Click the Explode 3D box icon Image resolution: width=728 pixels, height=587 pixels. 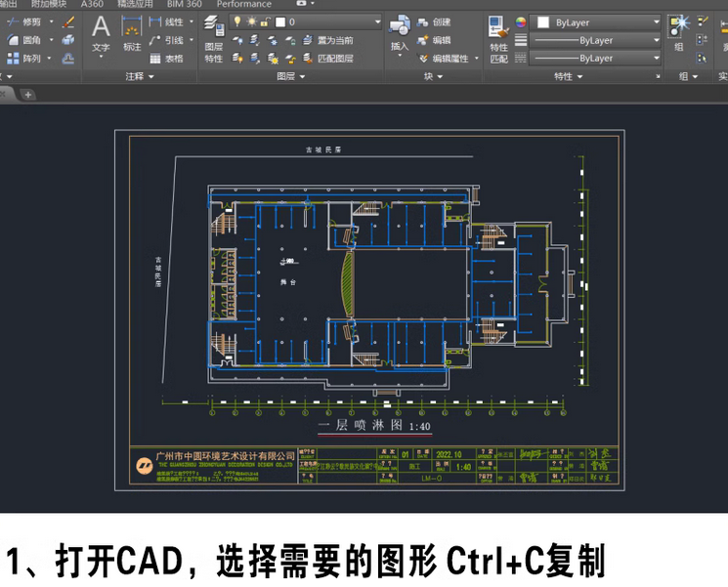click(x=68, y=40)
